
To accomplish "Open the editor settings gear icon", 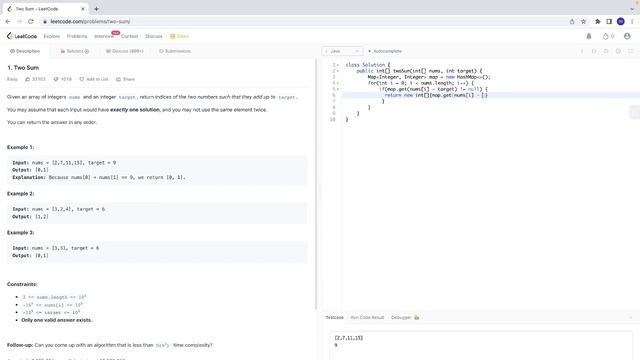I will click(x=618, y=51).
